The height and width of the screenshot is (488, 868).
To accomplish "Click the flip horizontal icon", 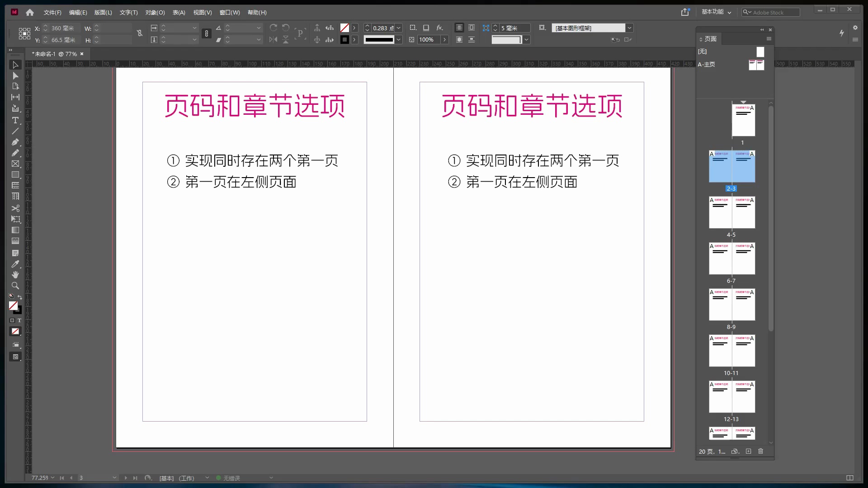I will click(273, 40).
